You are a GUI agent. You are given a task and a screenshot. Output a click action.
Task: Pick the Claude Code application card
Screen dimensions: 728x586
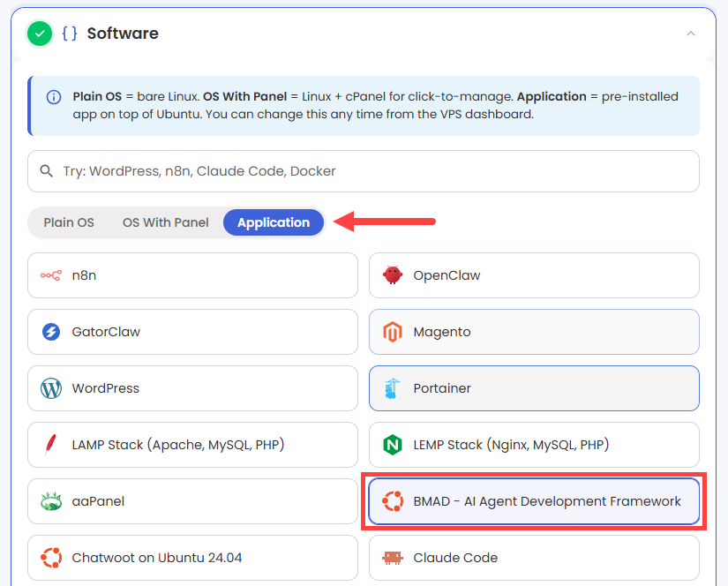pos(534,558)
